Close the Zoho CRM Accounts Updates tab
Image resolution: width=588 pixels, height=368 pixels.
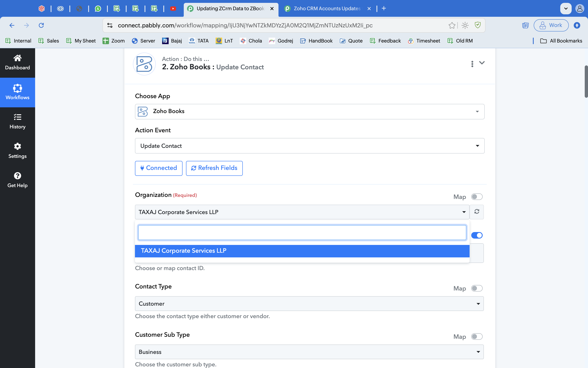pos(369,9)
